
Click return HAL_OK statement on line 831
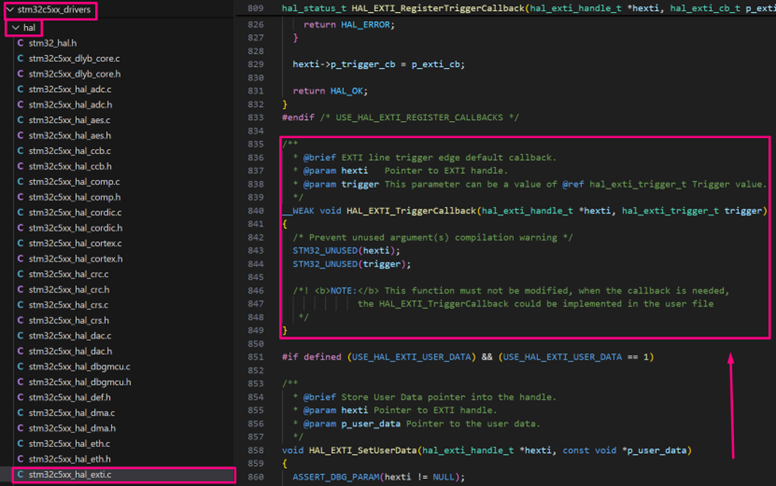point(330,91)
